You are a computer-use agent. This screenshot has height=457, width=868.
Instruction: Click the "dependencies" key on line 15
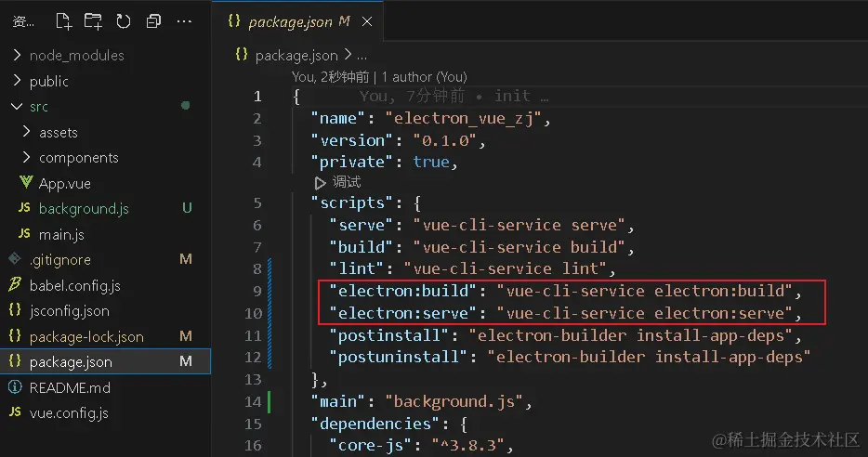tap(375, 424)
